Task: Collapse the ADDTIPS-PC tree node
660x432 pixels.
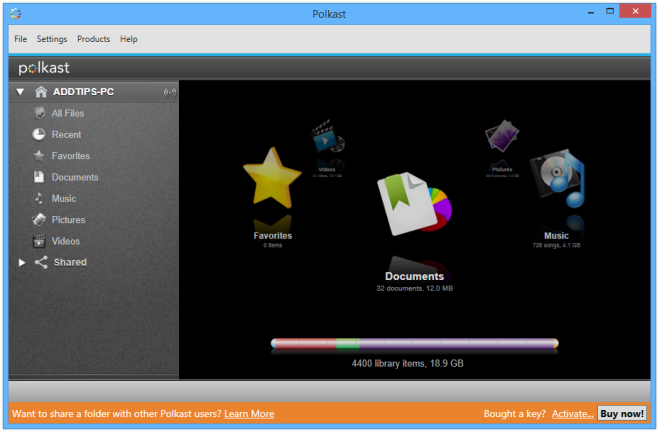Action: [20, 92]
